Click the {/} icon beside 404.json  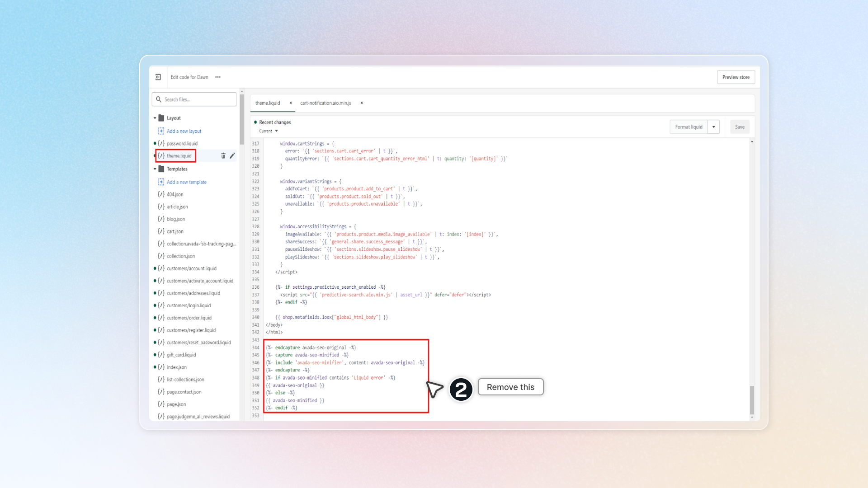pos(161,194)
